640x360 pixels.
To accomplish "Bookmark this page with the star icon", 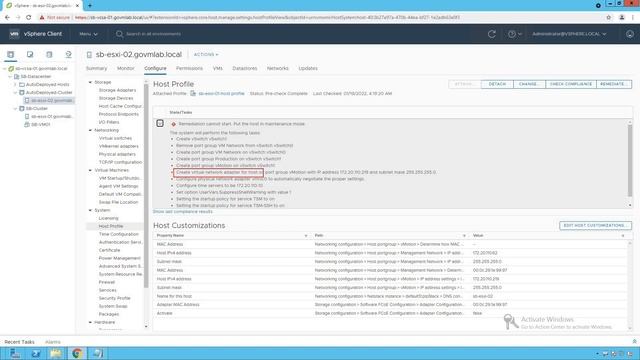I will pyautogui.click(x=609, y=18).
